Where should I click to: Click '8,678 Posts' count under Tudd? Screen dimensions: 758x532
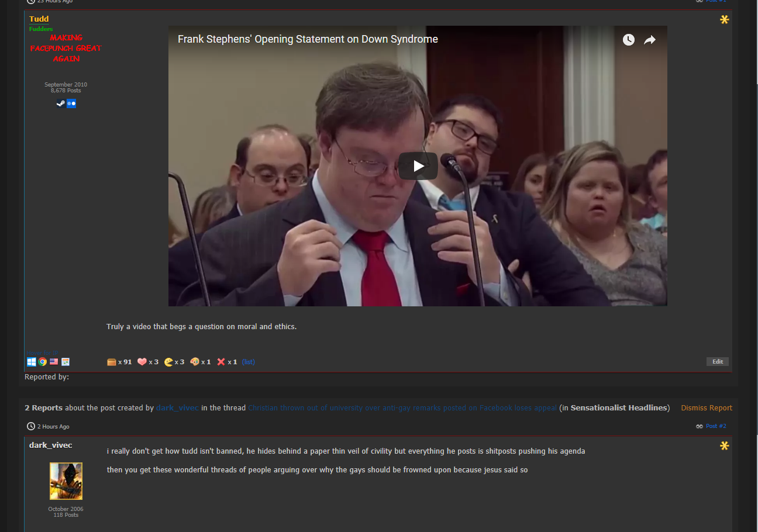pyautogui.click(x=66, y=91)
